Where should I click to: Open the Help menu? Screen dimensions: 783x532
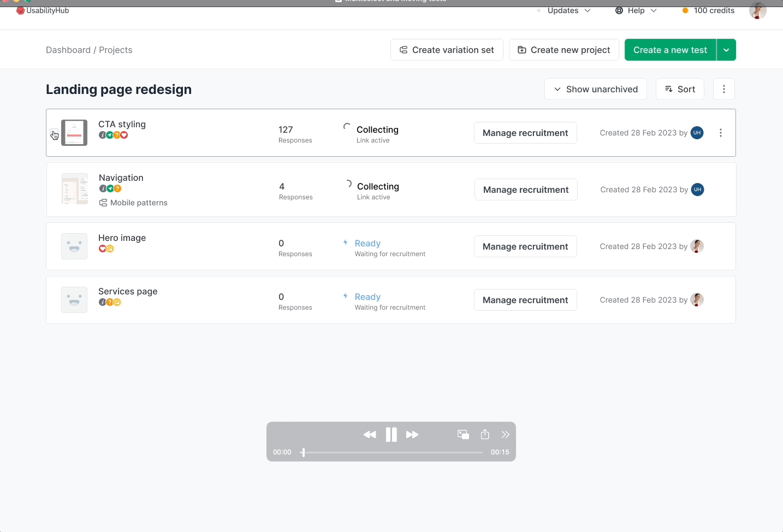click(636, 10)
